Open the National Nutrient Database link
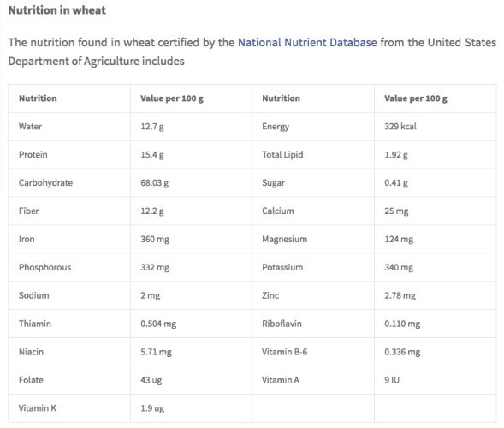 pyautogui.click(x=307, y=43)
